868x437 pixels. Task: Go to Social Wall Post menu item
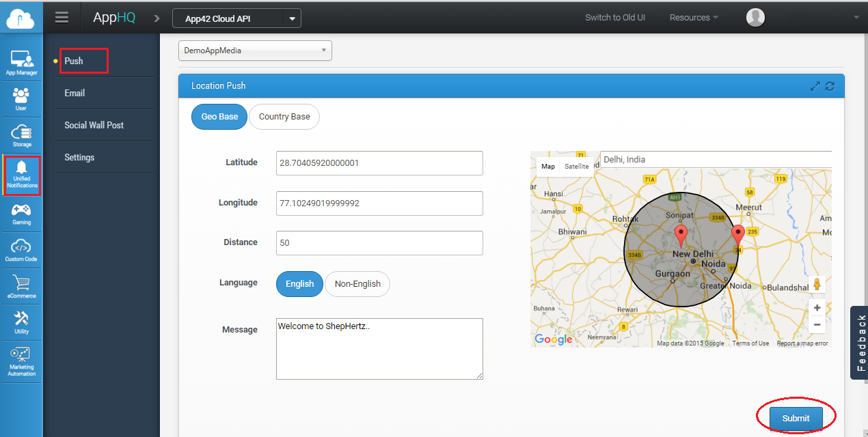(x=94, y=125)
